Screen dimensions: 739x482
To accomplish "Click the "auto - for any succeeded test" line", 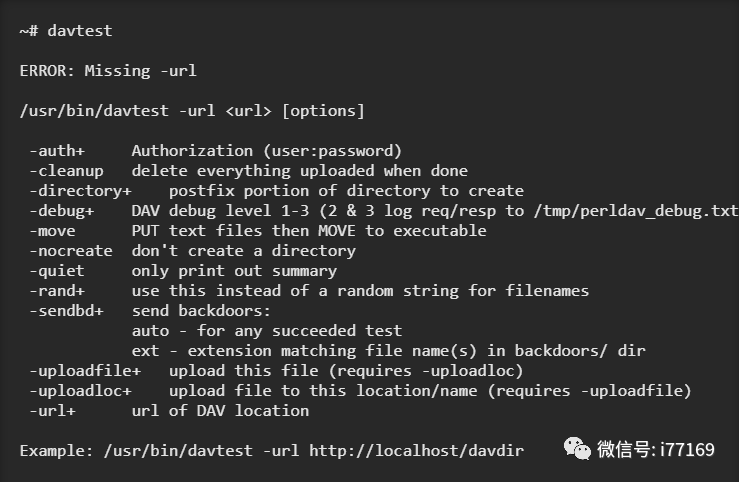I will pyautogui.click(x=266, y=331).
